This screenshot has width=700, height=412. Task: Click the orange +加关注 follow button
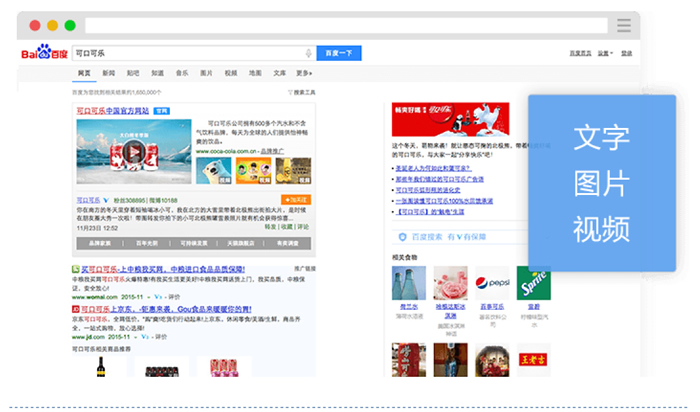pos(296,200)
